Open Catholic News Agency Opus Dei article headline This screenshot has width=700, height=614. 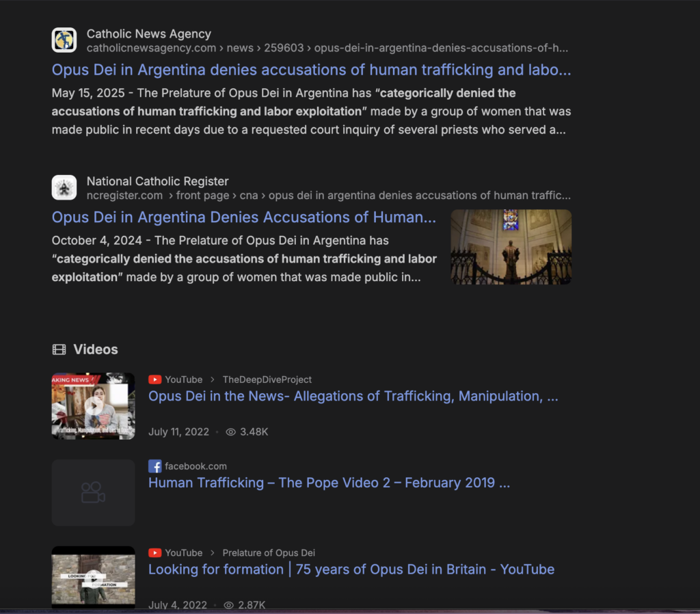[311, 70]
